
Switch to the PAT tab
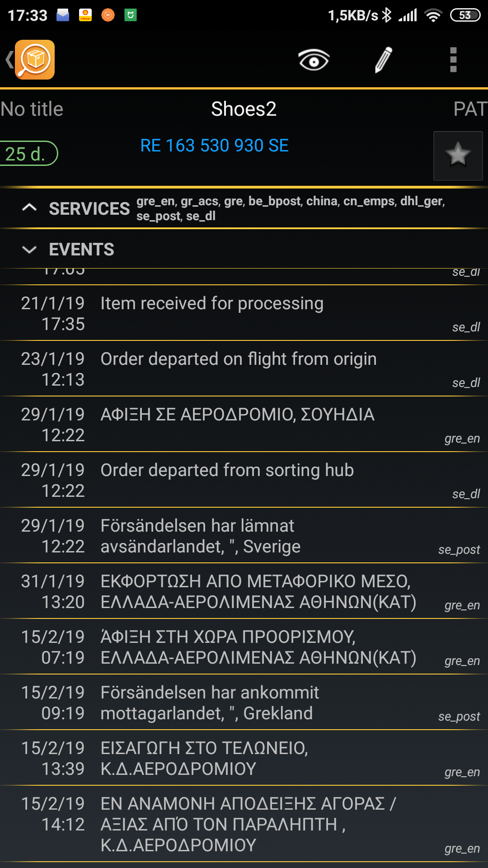coord(470,109)
